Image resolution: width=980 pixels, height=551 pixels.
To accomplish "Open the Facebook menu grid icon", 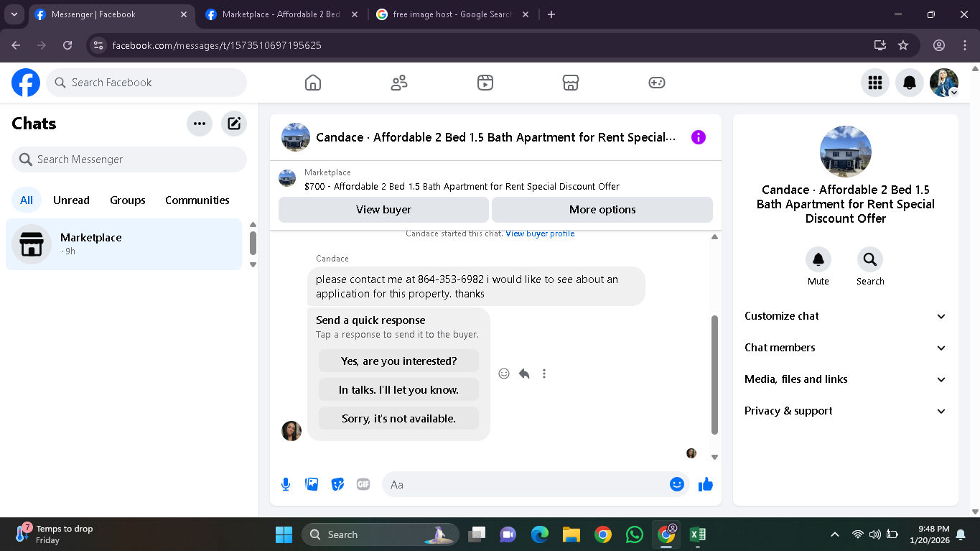I will pyautogui.click(x=875, y=83).
